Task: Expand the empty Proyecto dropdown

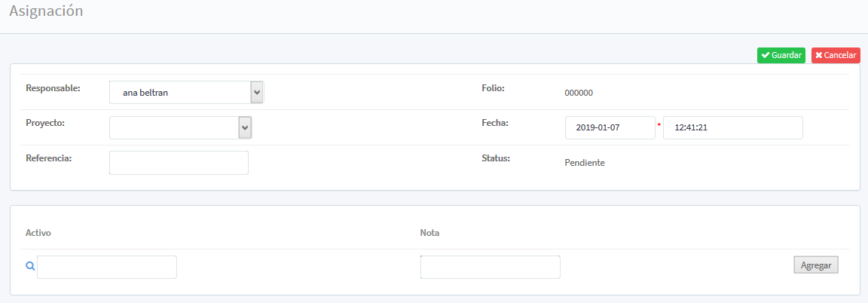Action: [180, 128]
